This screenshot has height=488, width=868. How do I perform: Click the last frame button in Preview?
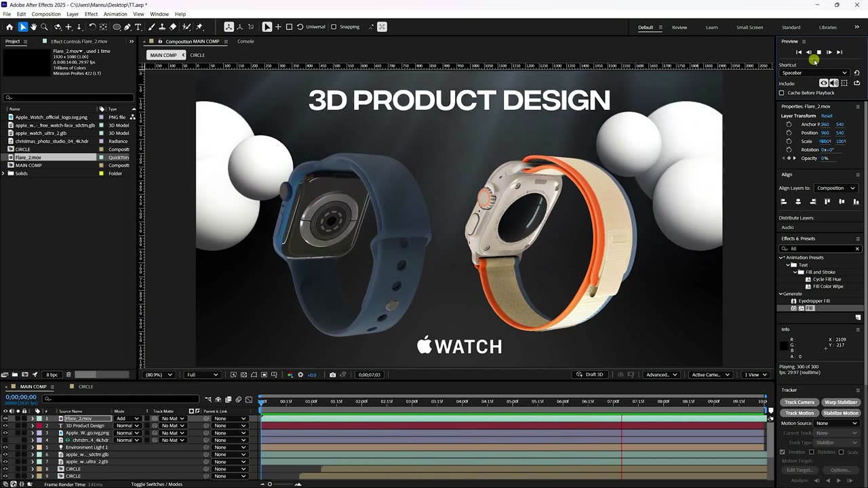(x=840, y=52)
